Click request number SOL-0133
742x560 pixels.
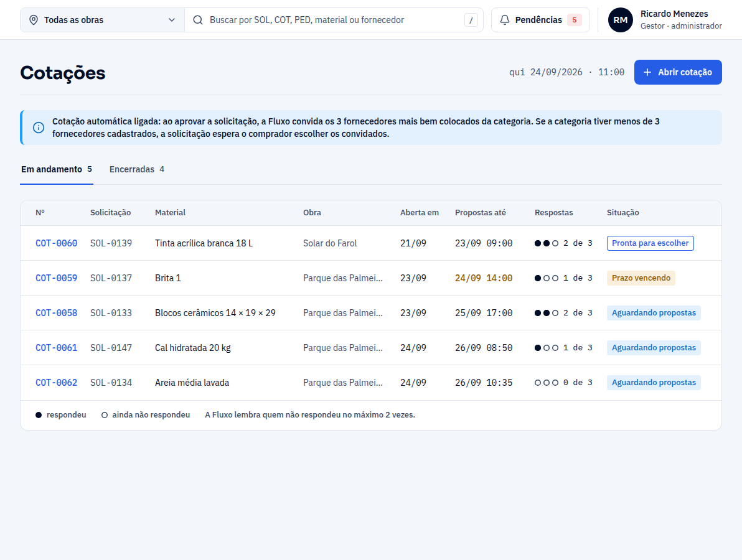click(111, 312)
